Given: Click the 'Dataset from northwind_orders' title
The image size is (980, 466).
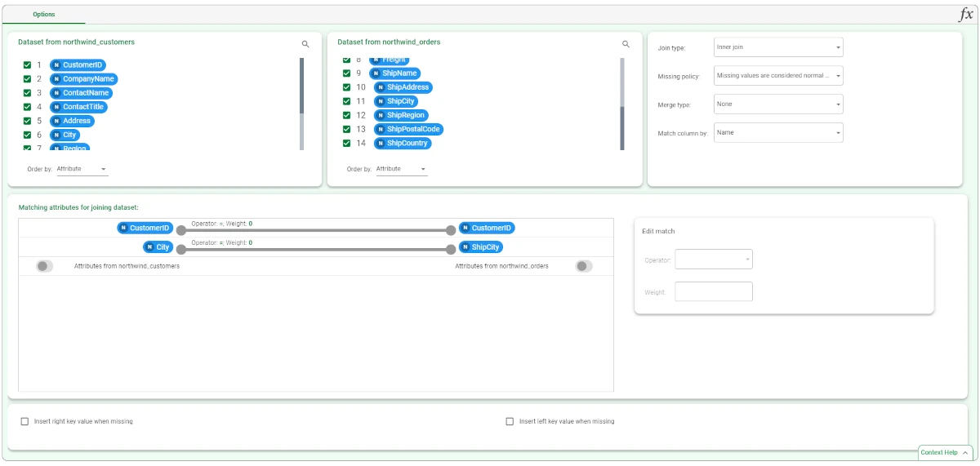Looking at the screenshot, I should 389,42.
